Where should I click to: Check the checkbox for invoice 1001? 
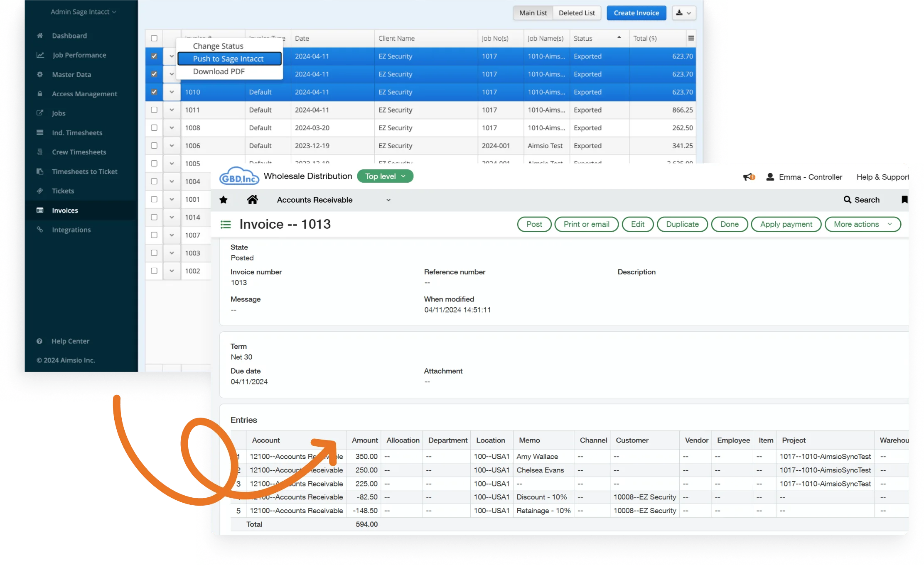tap(154, 199)
